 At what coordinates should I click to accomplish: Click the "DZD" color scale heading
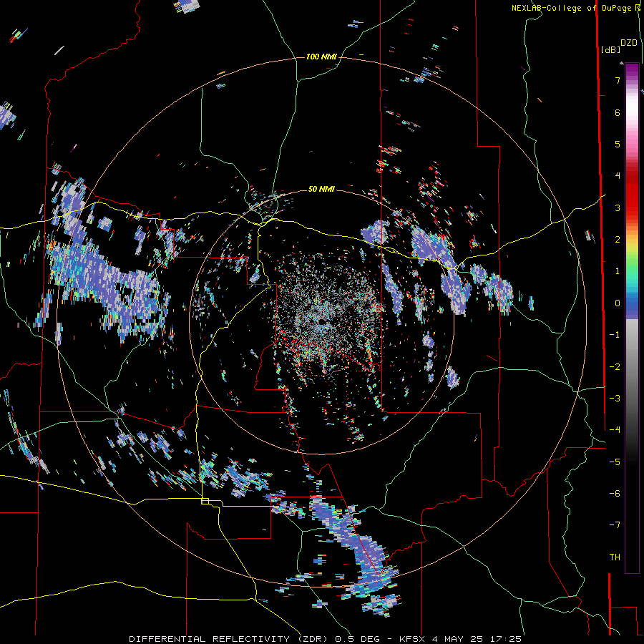629,43
